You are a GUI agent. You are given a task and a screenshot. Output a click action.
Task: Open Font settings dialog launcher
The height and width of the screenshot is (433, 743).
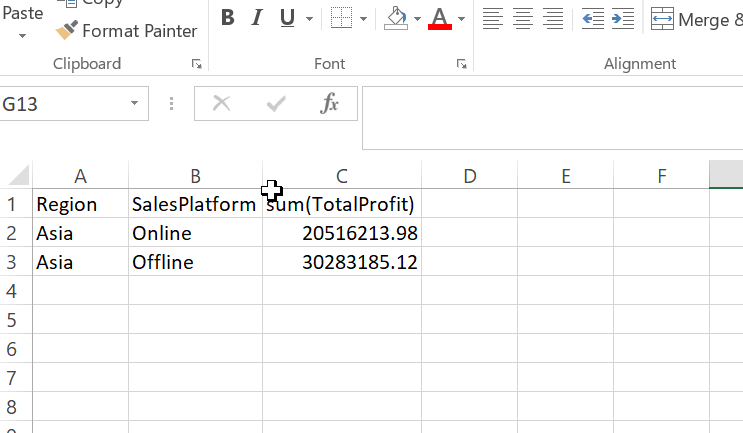coord(461,63)
